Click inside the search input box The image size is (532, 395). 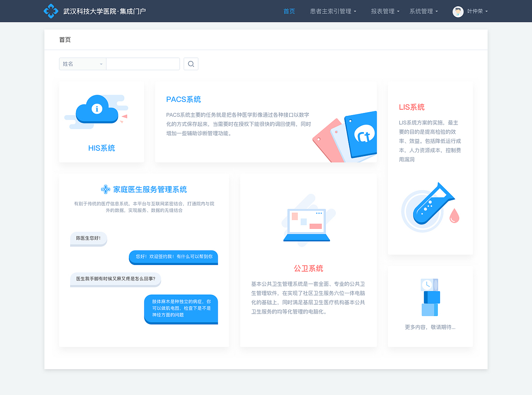[x=143, y=64]
